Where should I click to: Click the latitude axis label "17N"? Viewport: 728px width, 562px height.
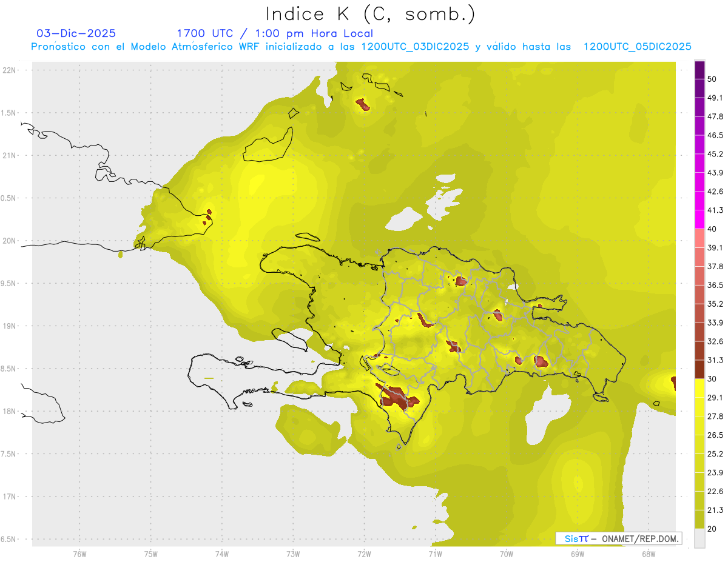[x=10, y=497]
